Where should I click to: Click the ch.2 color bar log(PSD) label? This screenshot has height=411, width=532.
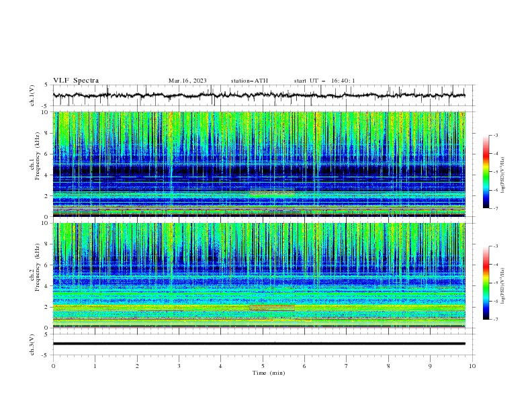(x=503, y=286)
